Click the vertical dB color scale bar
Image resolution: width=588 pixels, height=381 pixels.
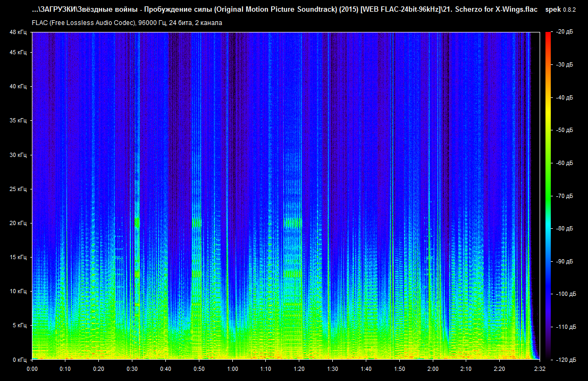[x=548, y=196]
